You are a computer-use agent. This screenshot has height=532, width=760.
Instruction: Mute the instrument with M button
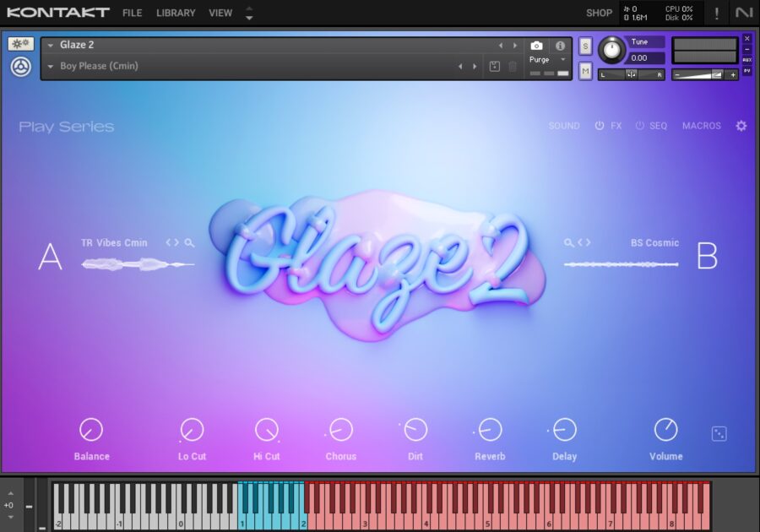pyautogui.click(x=585, y=71)
